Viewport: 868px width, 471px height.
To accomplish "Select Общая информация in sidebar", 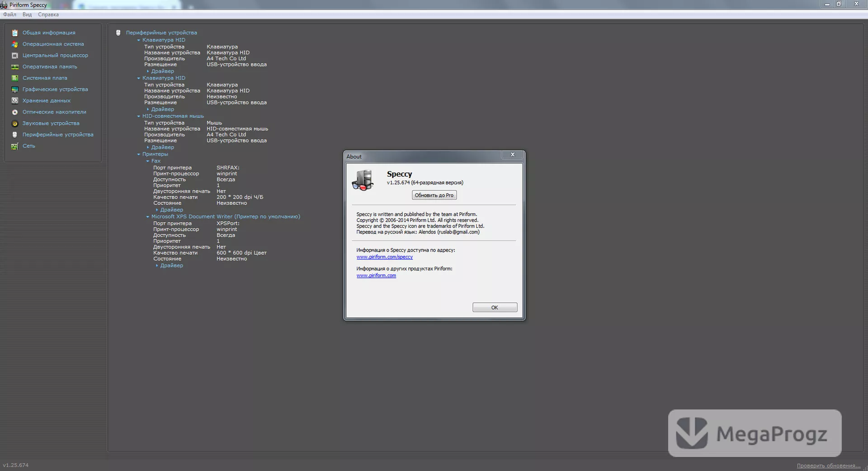I will (49, 33).
